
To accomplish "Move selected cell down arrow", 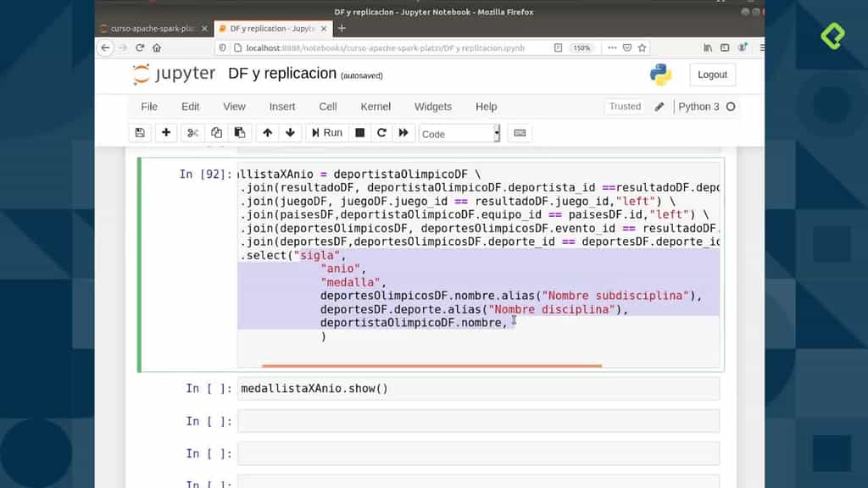I will pyautogui.click(x=290, y=133).
